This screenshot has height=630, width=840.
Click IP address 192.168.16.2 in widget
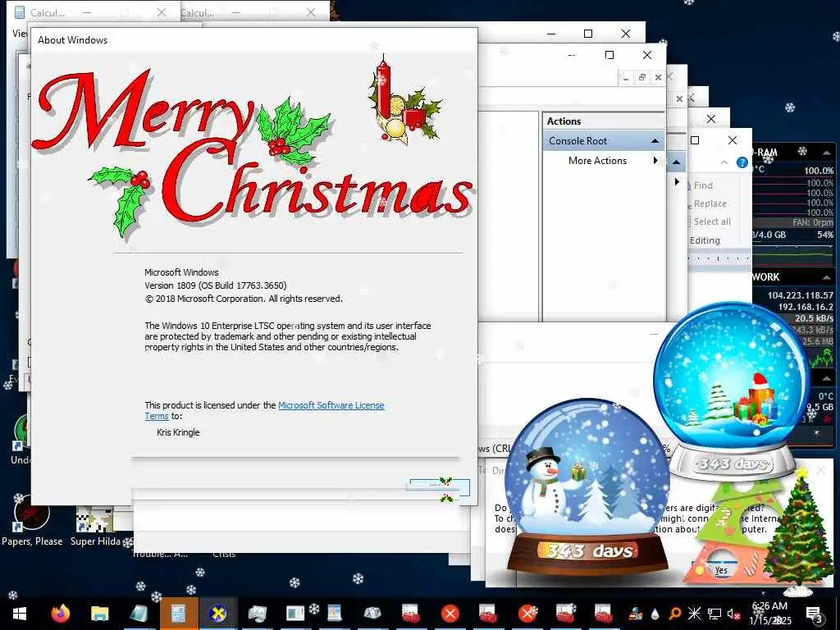pyautogui.click(x=806, y=307)
